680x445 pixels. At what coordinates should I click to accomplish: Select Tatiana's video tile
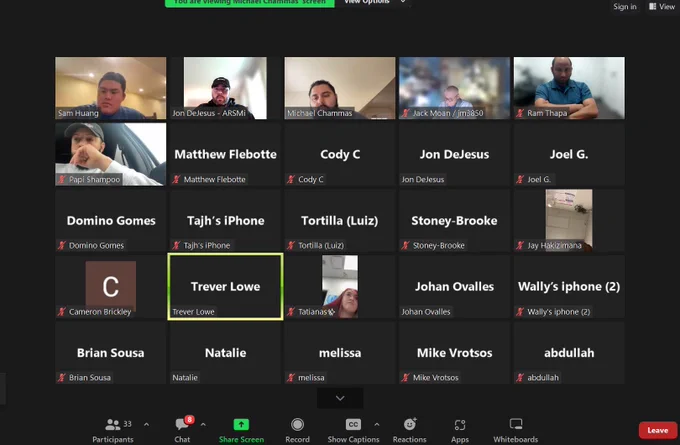click(340, 286)
